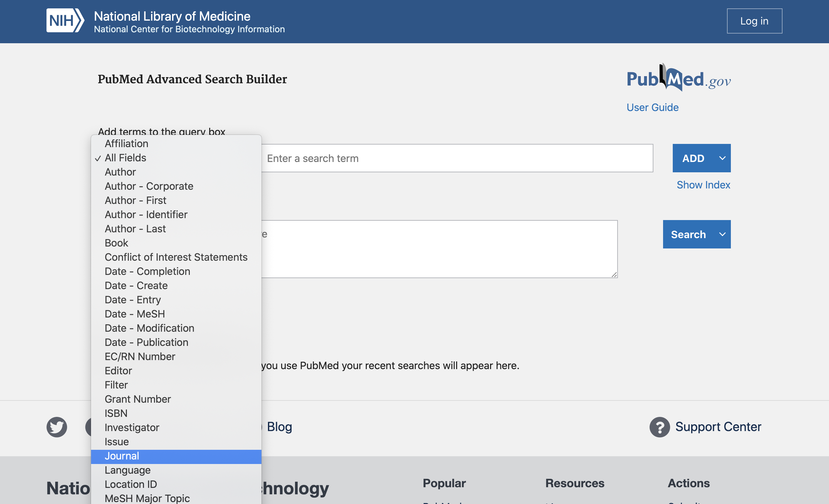
Task: Click the NIH logo icon
Action: (65, 21)
